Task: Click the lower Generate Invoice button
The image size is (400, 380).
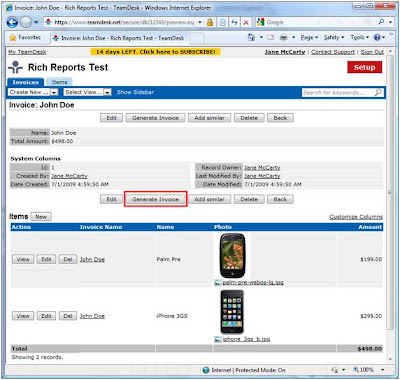Action: (x=155, y=199)
